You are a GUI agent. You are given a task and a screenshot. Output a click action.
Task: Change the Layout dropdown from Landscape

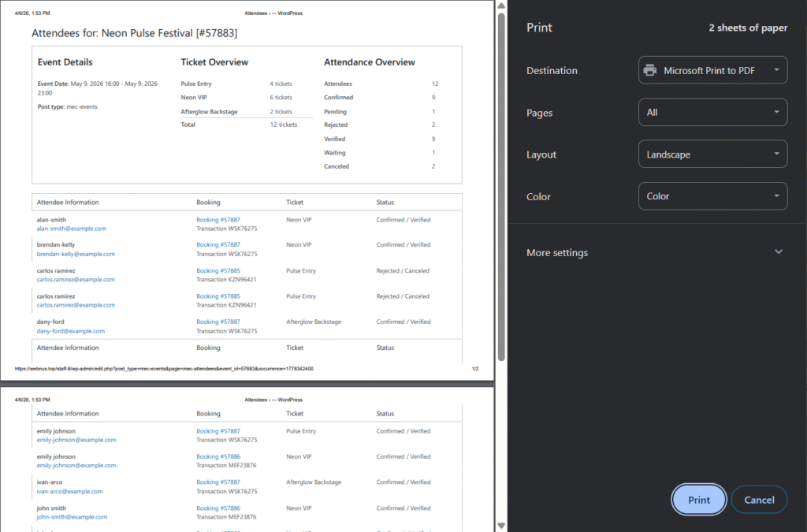point(712,154)
